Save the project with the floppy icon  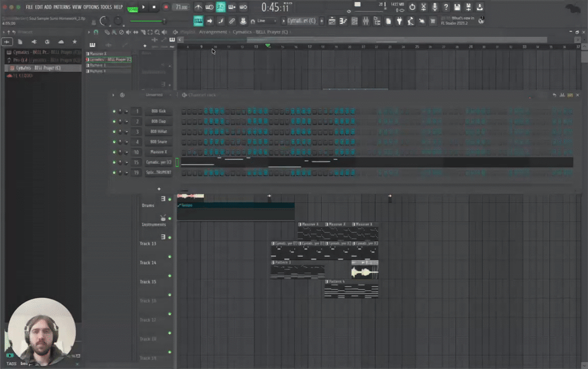tap(457, 7)
